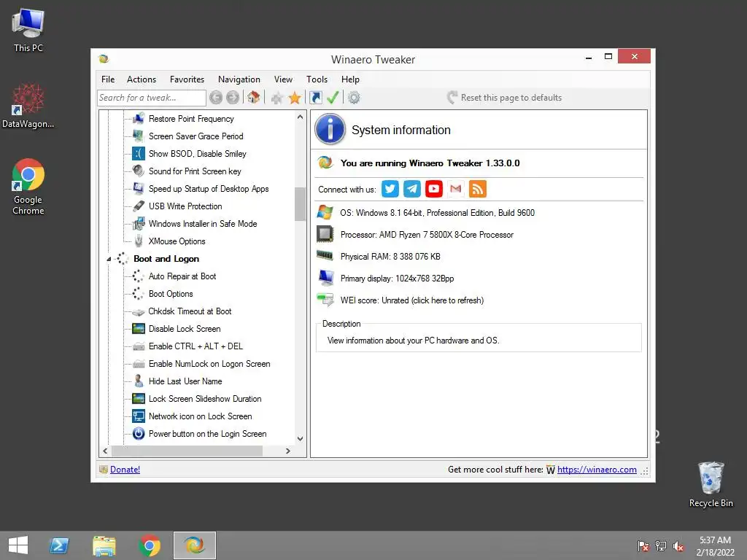Image resolution: width=747 pixels, height=560 pixels.
Task: Click the tree vertical scrollbar up arrow
Action: 300,117
